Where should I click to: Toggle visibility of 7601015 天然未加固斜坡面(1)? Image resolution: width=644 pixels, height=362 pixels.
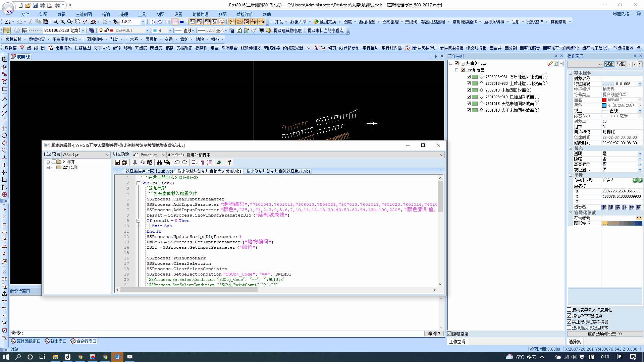click(468, 104)
